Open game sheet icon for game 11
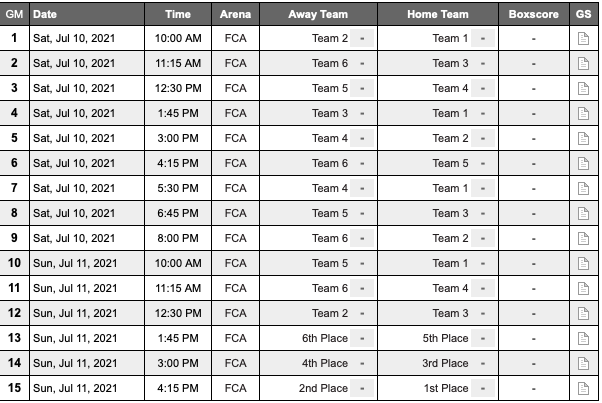602x403 pixels. (x=583, y=288)
